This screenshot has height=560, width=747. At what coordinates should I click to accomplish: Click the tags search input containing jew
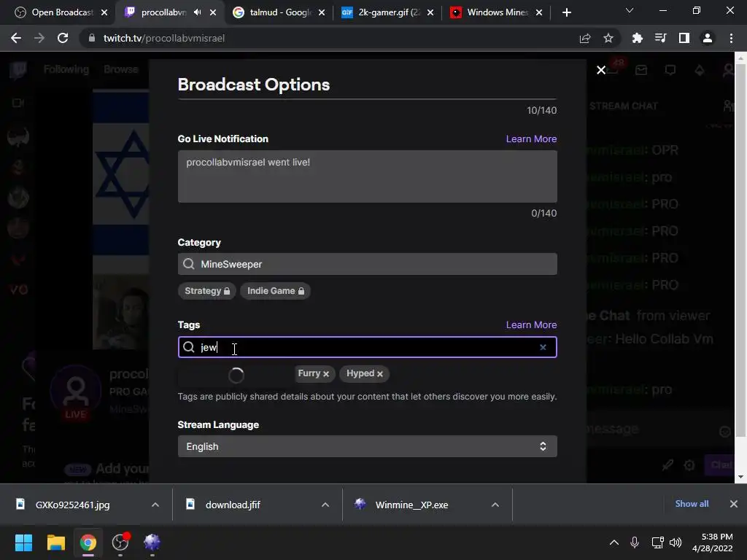(368, 347)
